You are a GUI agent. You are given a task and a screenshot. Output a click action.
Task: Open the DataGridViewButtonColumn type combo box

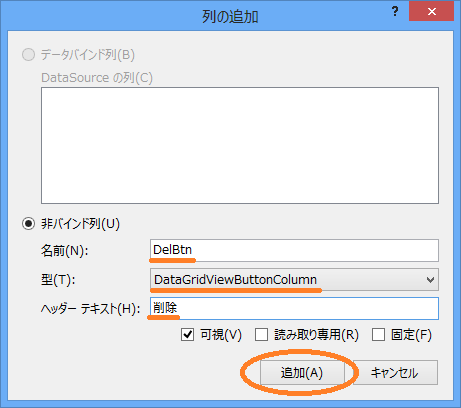click(294, 279)
